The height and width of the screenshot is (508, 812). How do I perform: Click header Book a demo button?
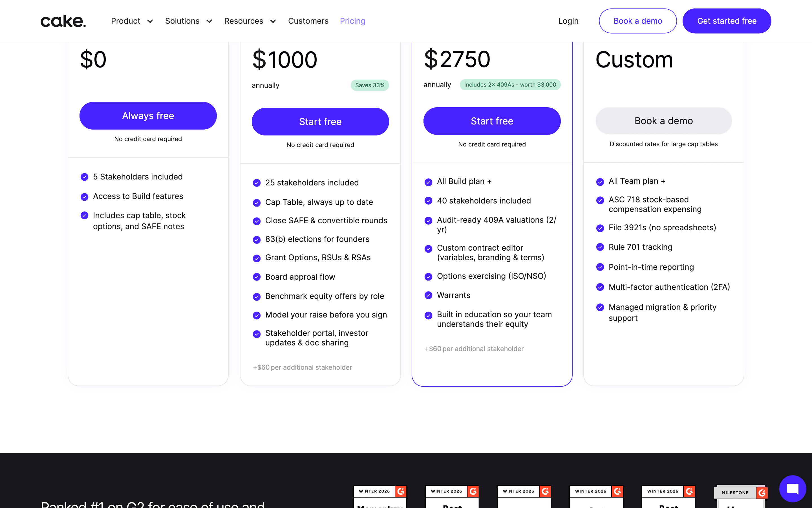click(638, 21)
